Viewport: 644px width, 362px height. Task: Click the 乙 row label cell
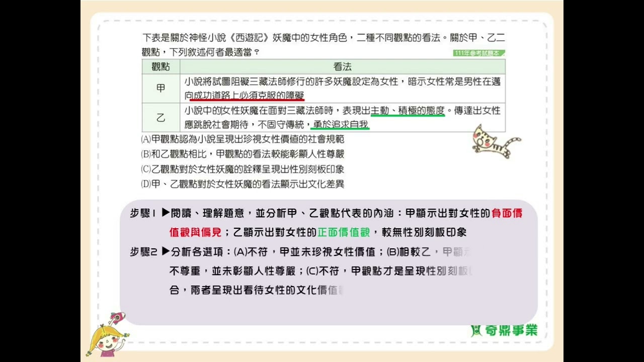coord(160,118)
